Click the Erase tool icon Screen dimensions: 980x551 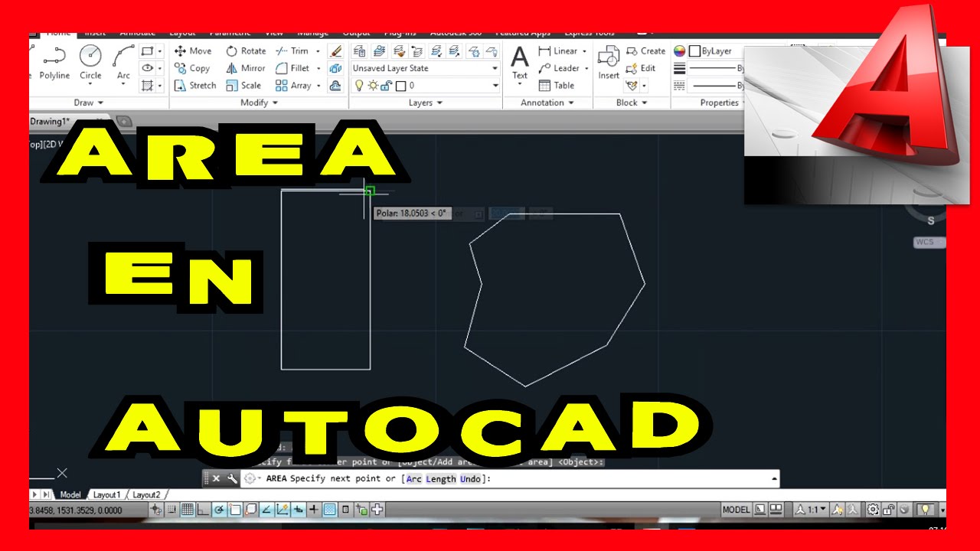pos(335,51)
